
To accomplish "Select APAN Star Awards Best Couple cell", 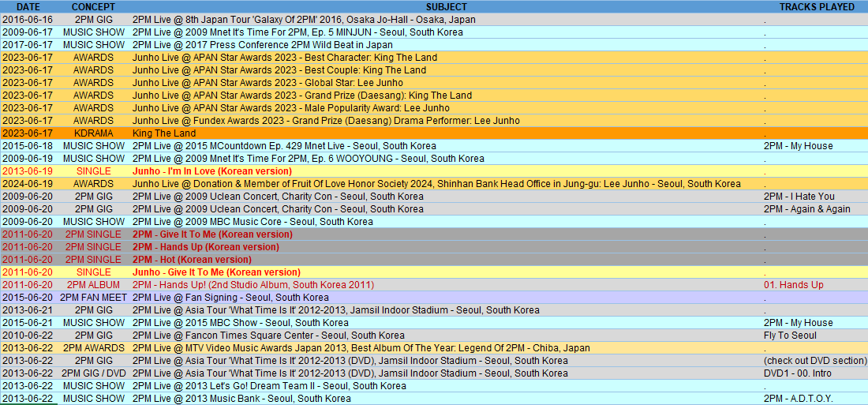I will [x=446, y=70].
